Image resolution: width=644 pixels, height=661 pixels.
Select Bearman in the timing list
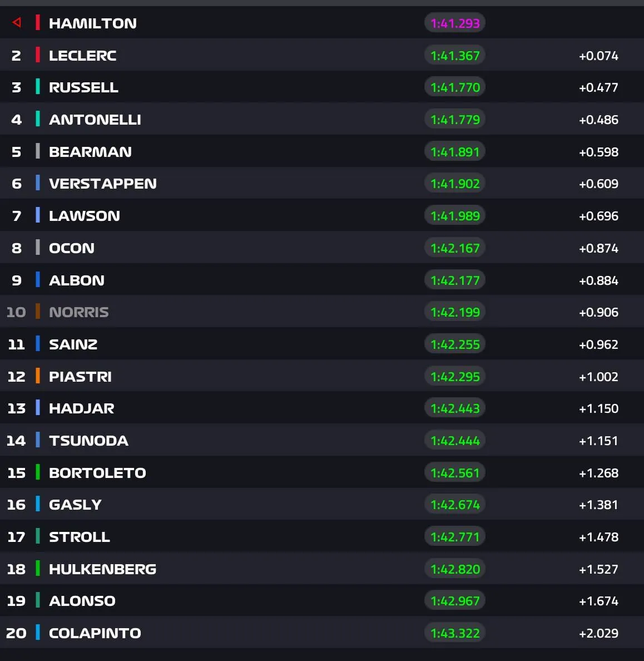click(90, 152)
